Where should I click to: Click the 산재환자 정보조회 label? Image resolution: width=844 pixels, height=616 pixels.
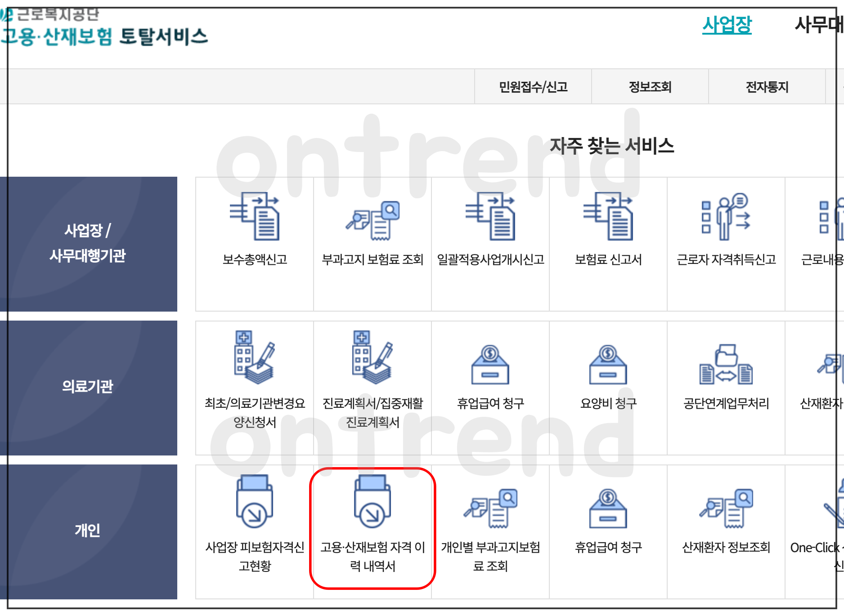tap(726, 547)
